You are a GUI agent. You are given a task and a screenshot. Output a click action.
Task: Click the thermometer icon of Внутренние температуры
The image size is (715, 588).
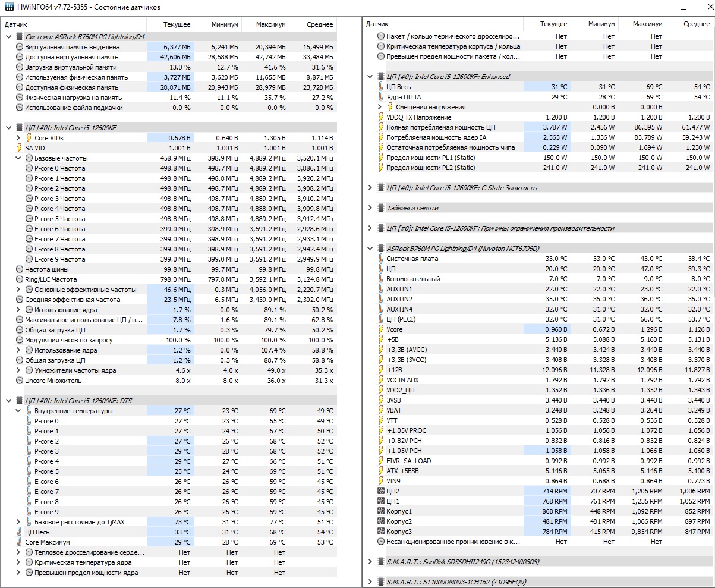coord(29,411)
